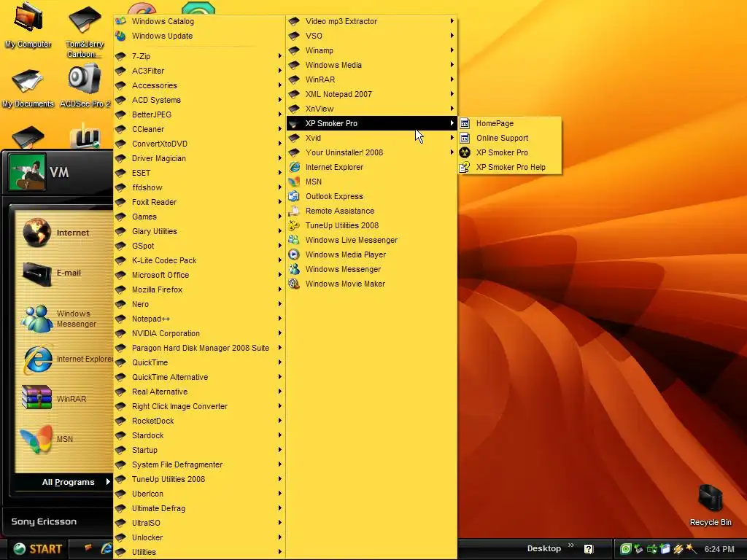Click the Desktop toolbar label in taskbar

[543, 548]
